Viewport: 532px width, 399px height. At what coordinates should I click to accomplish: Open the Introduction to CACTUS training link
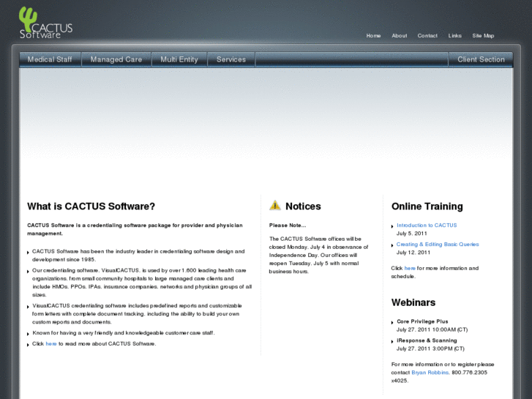pyautogui.click(x=427, y=225)
